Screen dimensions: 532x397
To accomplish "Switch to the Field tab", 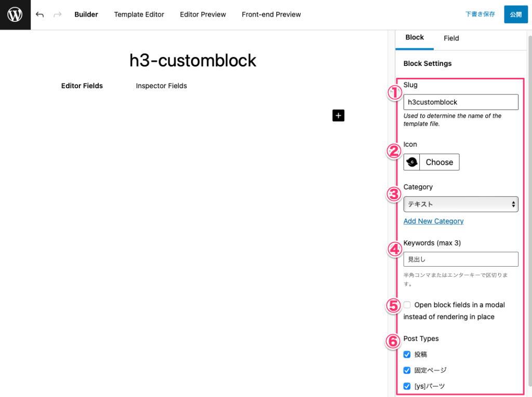I will [x=451, y=38].
